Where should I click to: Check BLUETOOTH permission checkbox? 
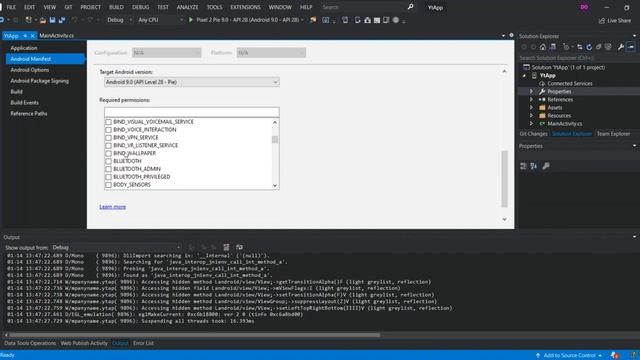pos(108,161)
